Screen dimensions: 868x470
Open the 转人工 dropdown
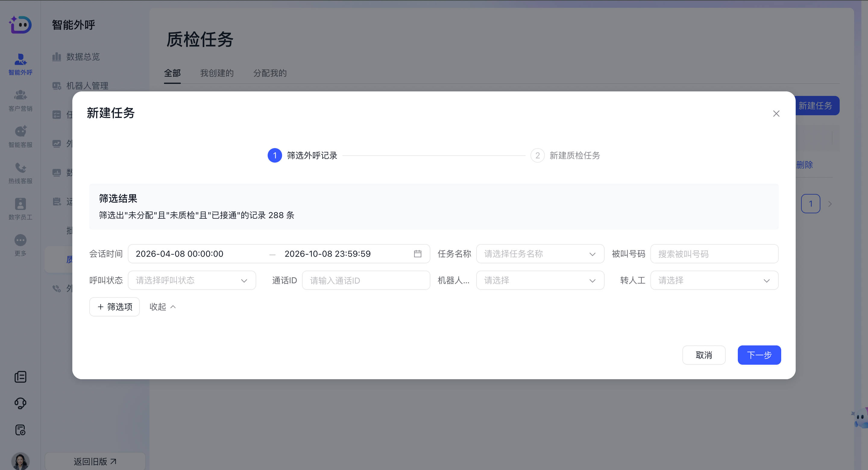tap(714, 280)
